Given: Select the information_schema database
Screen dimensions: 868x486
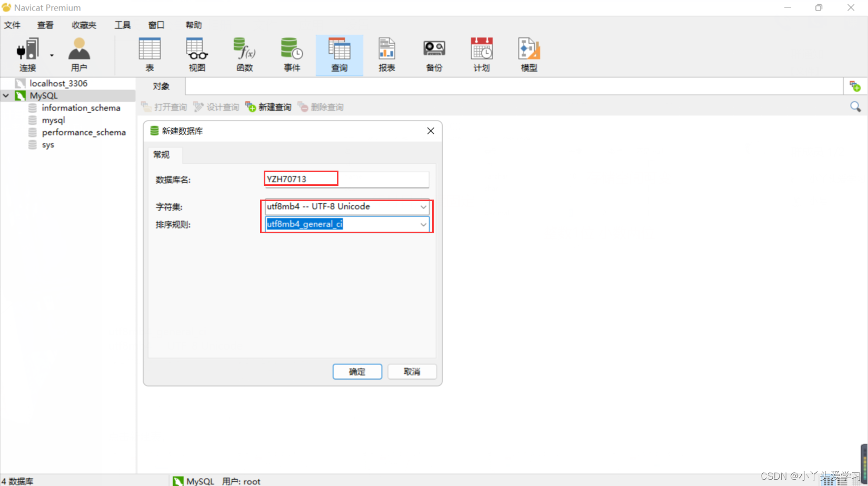Looking at the screenshot, I should (81, 108).
